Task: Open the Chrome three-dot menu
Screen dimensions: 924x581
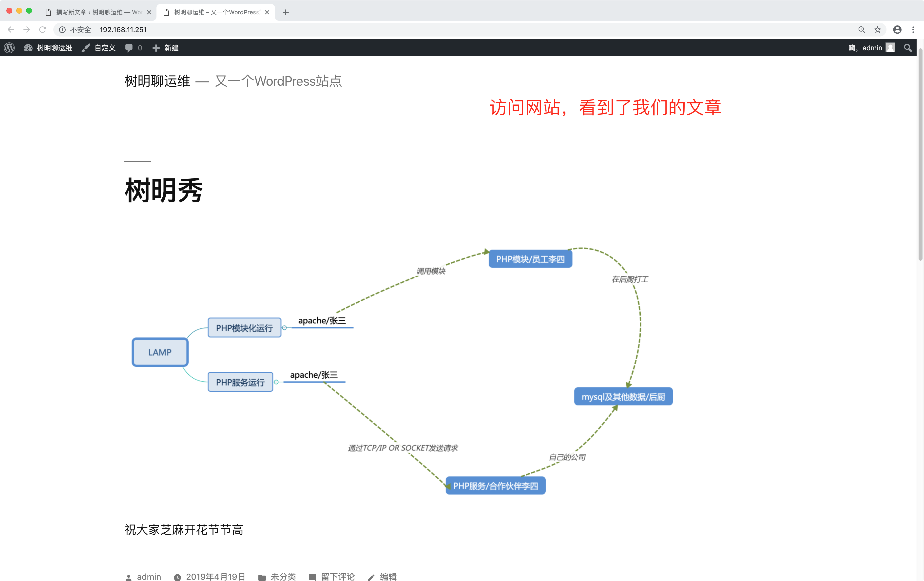Action: click(913, 30)
